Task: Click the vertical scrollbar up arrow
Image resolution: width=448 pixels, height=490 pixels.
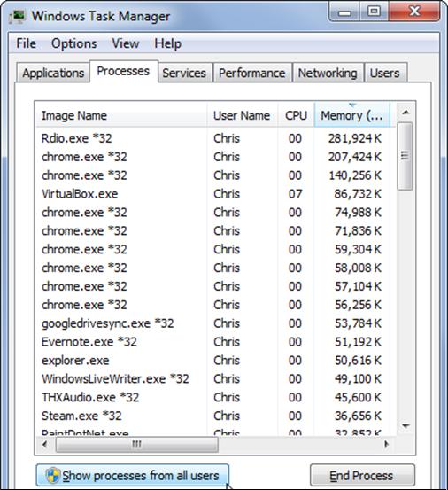Action: click(406, 112)
